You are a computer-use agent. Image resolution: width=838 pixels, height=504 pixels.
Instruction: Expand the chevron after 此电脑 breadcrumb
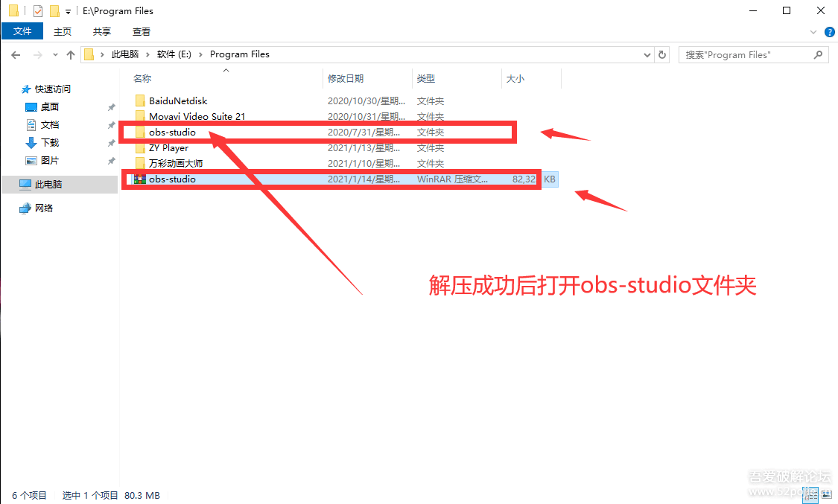(x=148, y=54)
